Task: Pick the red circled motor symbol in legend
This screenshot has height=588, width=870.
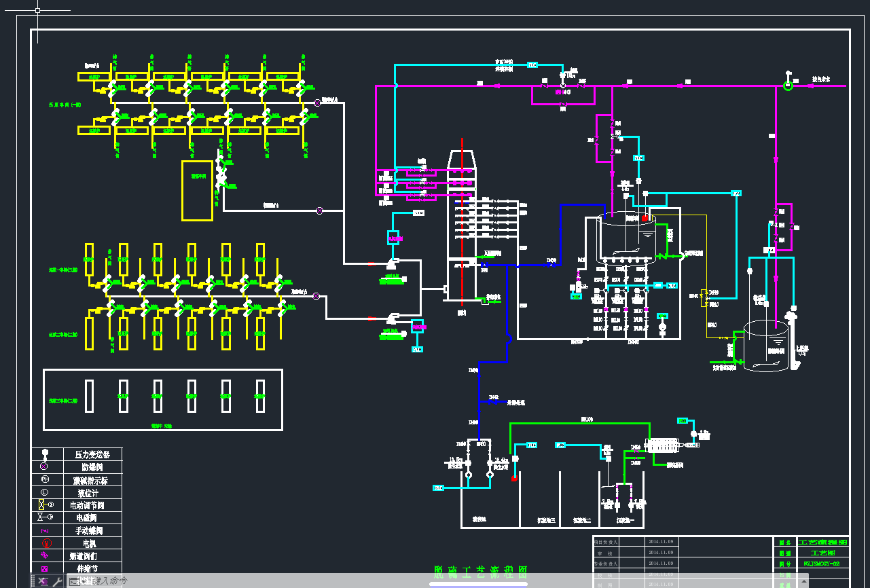Action: tap(46, 543)
